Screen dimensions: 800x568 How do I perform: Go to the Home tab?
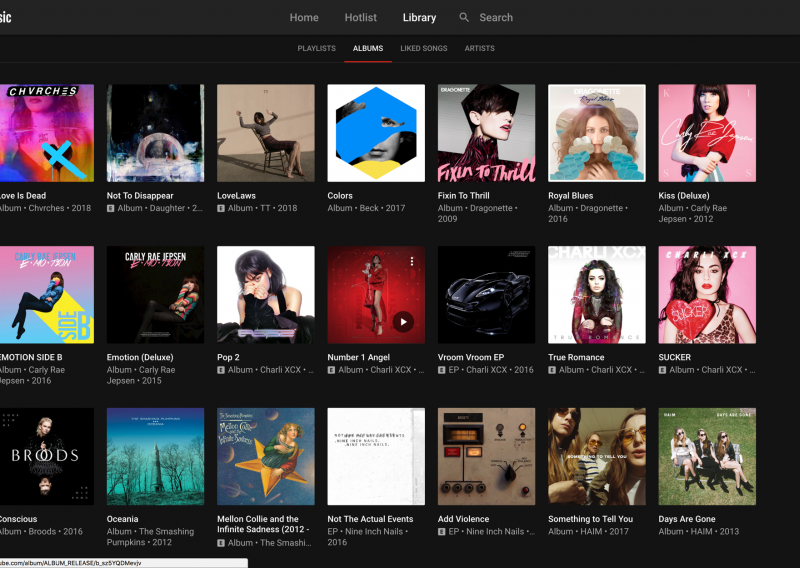304,17
